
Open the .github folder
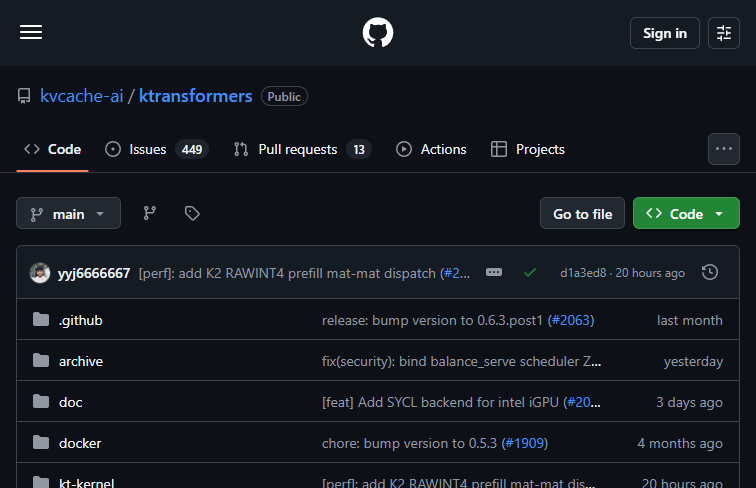(x=81, y=320)
